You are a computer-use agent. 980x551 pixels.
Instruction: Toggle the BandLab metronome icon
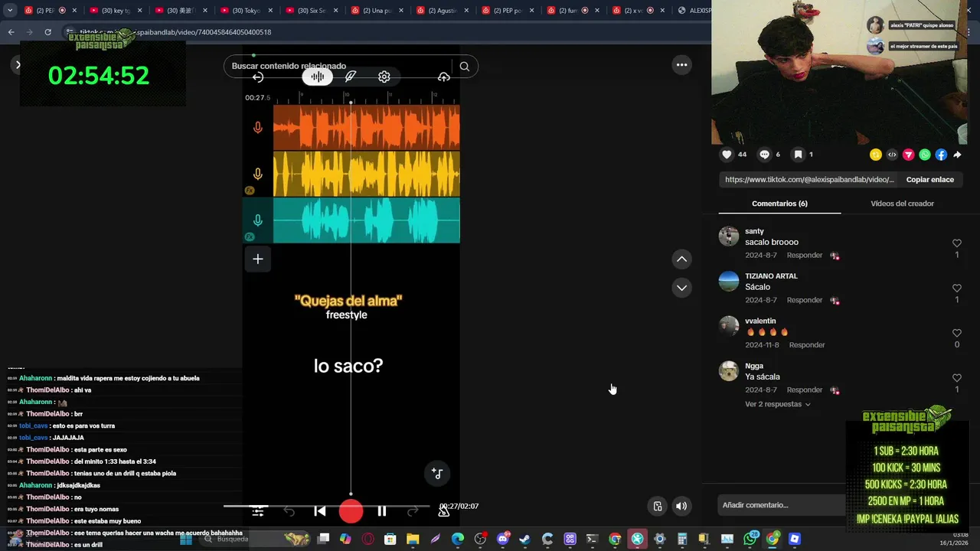[x=443, y=511]
